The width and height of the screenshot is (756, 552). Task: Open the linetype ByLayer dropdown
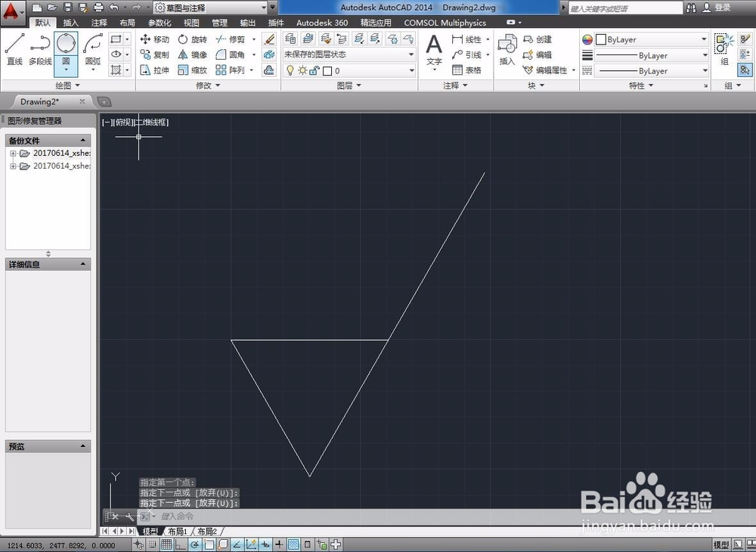(x=652, y=70)
